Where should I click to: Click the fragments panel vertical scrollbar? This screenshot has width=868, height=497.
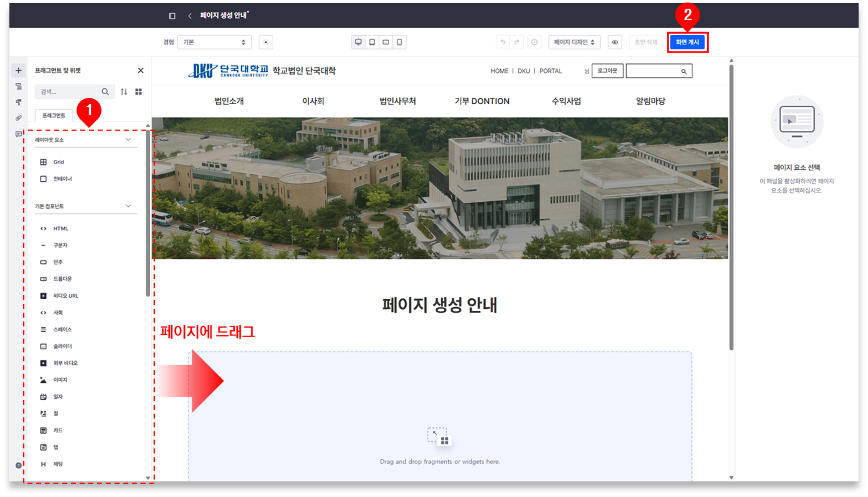pos(148,213)
